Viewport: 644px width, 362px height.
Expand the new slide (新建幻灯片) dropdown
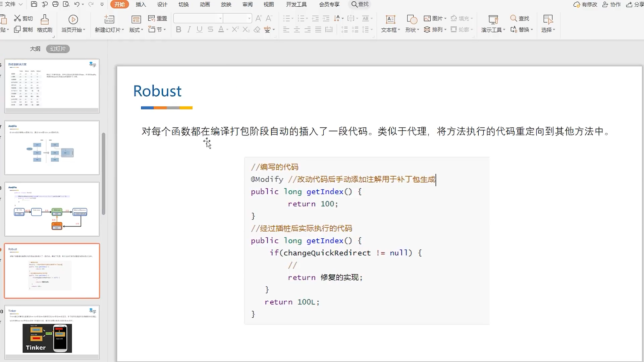[123, 30]
